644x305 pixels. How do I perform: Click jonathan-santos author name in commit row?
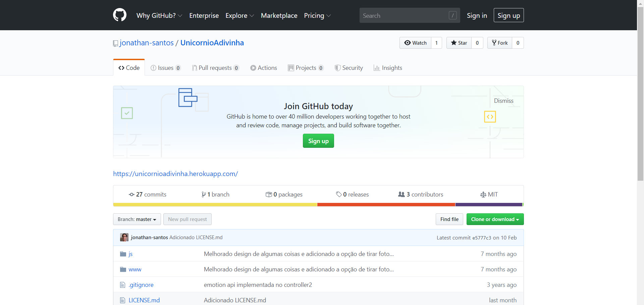pos(149,237)
